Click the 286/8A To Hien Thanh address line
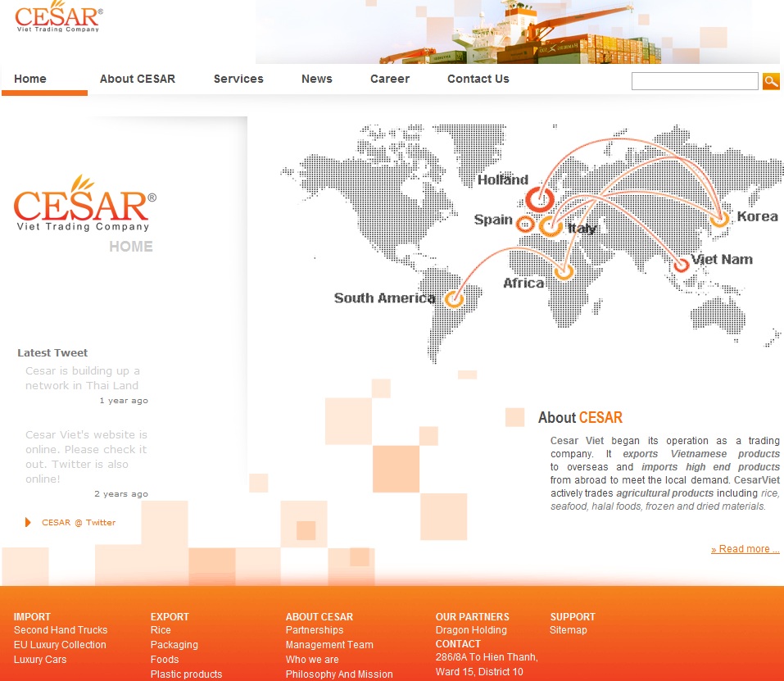 tap(487, 657)
